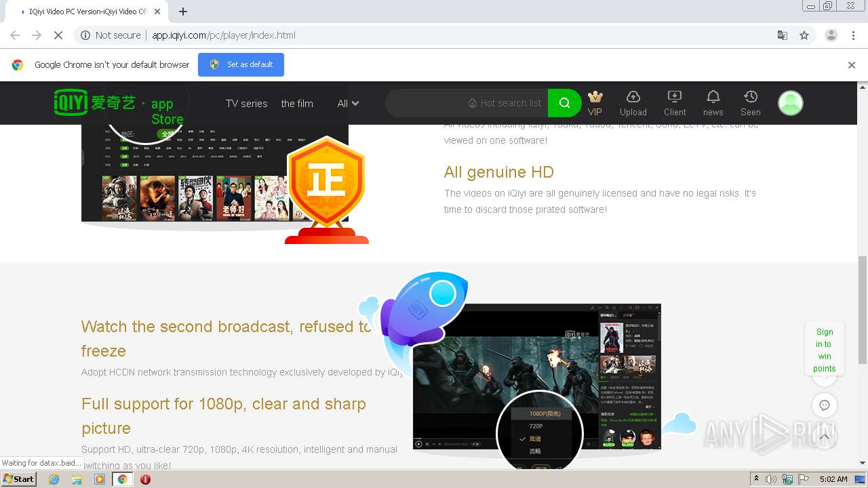Viewport: 868px width, 488px height.
Task: Close the IQiyi Video tab
Action: (x=157, y=12)
